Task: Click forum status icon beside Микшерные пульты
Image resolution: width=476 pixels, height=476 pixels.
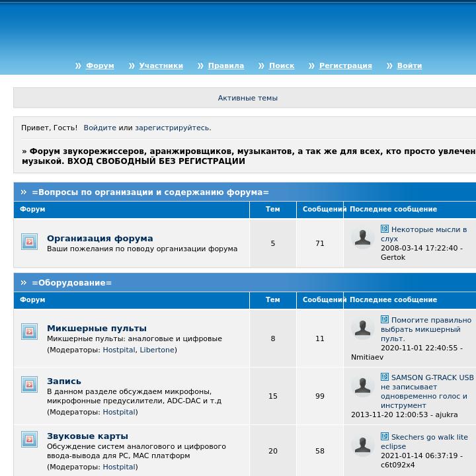Action: click(x=30, y=331)
